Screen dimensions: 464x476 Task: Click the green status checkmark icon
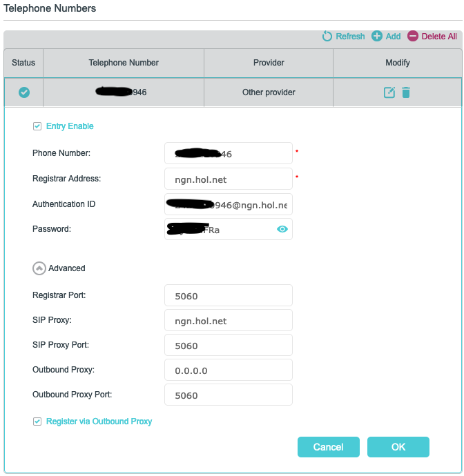pos(24,92)
